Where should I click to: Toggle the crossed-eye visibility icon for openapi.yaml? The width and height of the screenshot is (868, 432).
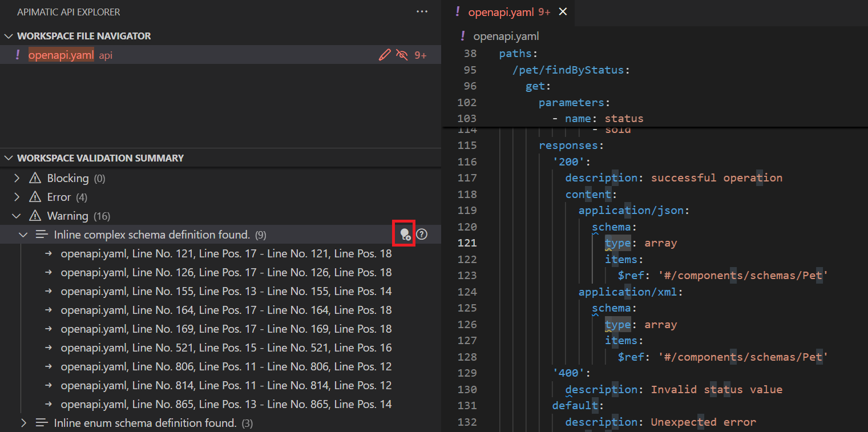coord(402,55)
